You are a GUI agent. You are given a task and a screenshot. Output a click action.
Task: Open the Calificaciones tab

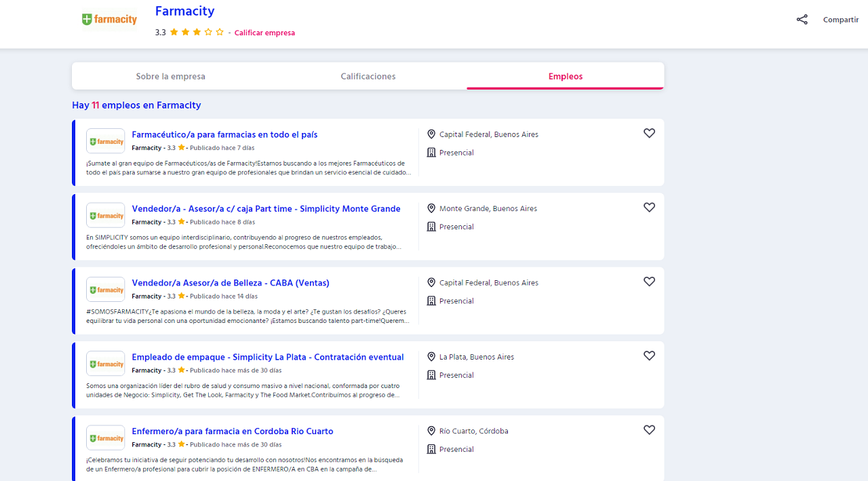(x=368, y=77)
